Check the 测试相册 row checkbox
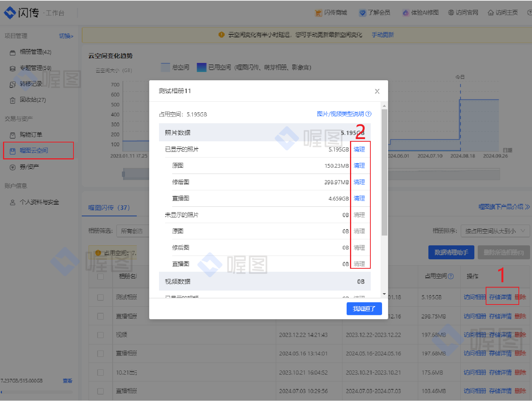Image resolution: width=532 pixels, height=401 pixels. 100,297
